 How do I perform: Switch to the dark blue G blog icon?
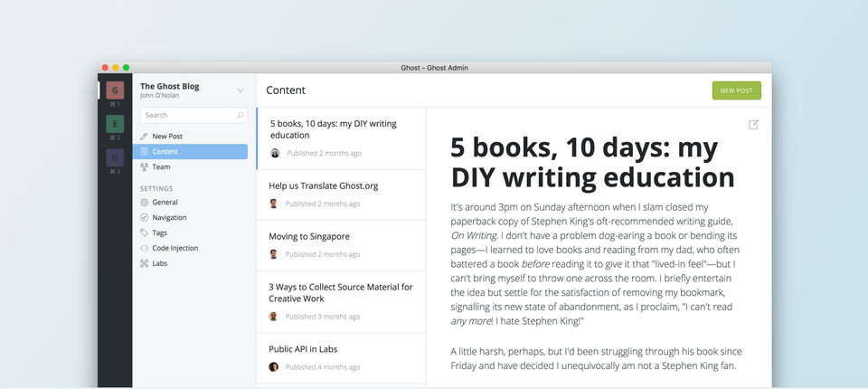coord(115,158)
